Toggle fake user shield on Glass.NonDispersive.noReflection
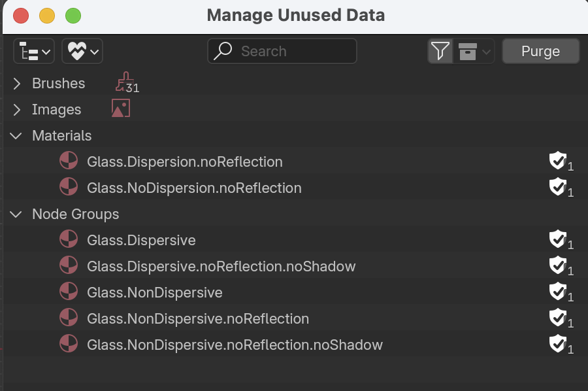The image size is (588, 391). (557, 318)
